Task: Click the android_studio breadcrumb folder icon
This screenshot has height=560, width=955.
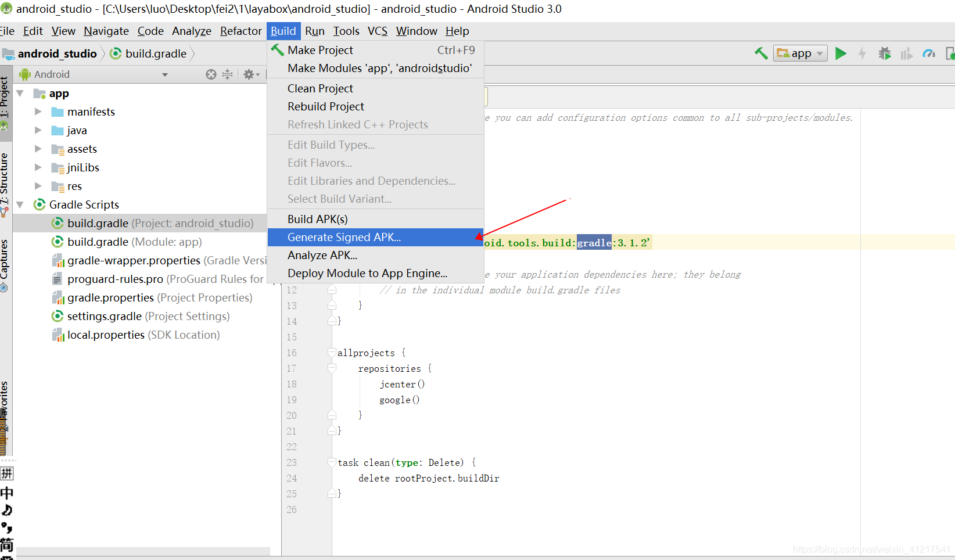Action: (8, 54)
